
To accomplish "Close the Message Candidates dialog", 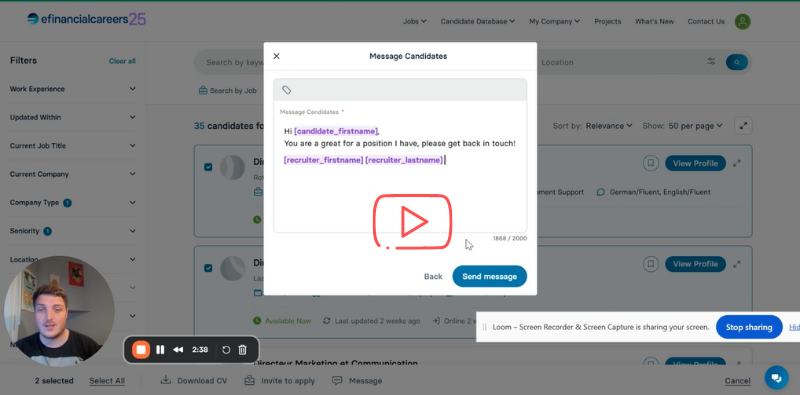I will coord(277,56).
